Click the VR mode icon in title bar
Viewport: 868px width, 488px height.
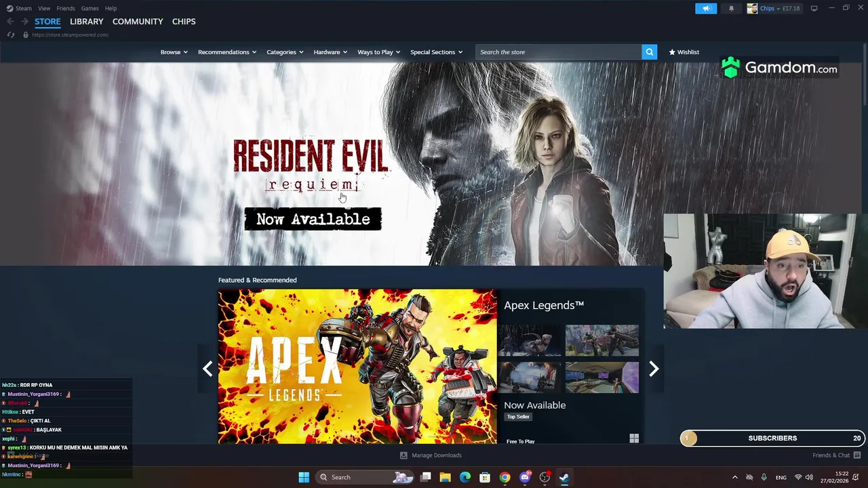[814, 8]
